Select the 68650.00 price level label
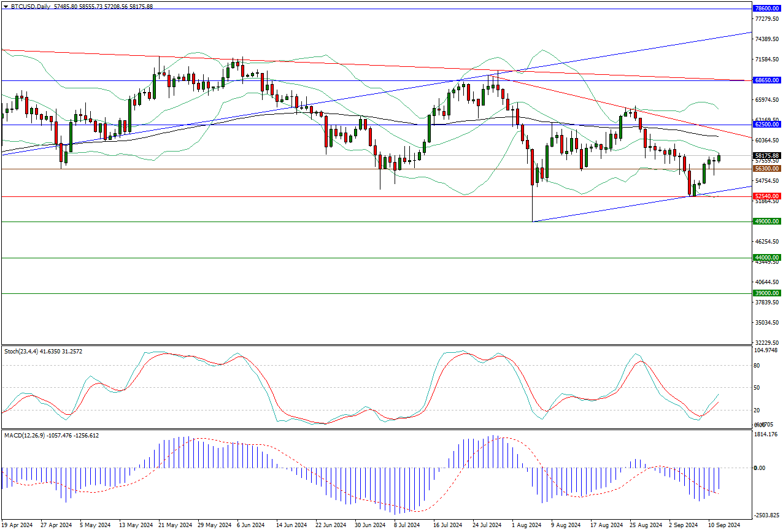 (766, 80)
